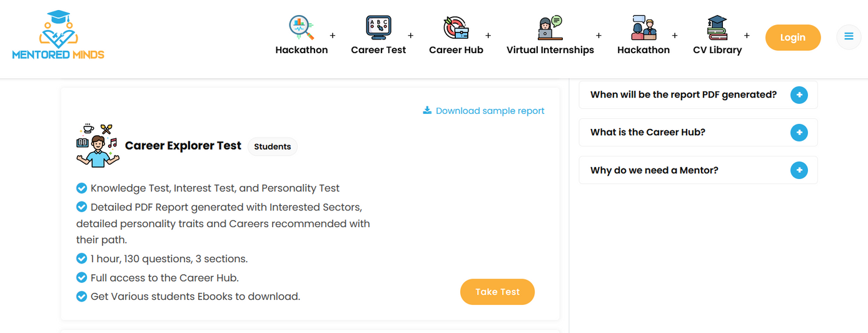The image size is (868, 333).
Task: Click the Students tag badge
Action: [273, 146]
